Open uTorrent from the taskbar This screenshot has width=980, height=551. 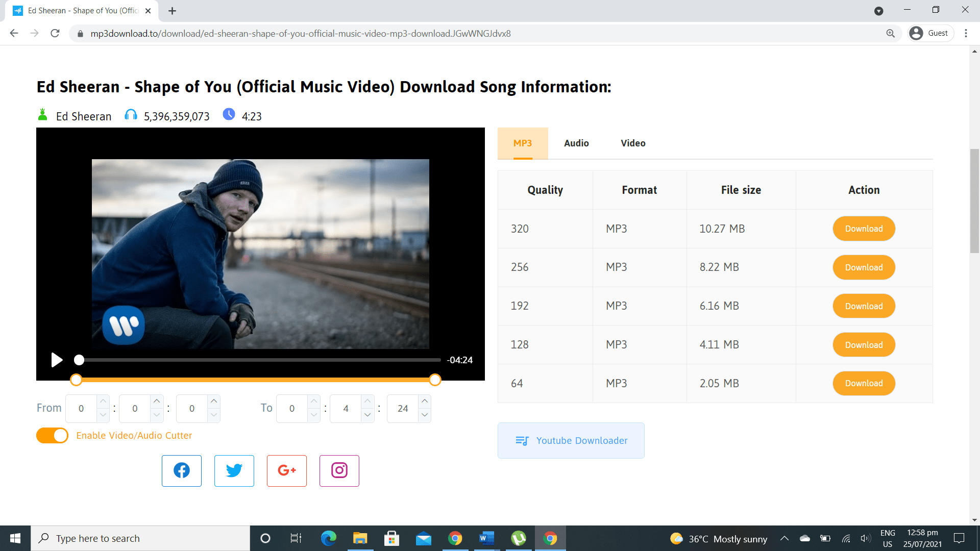(518, 538)
